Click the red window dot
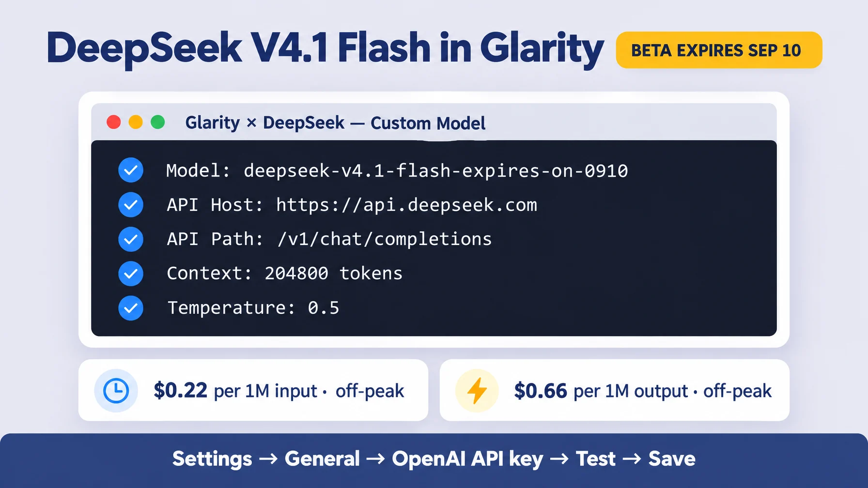The width and height of the screenshot is (868, 488). [114, 122]
